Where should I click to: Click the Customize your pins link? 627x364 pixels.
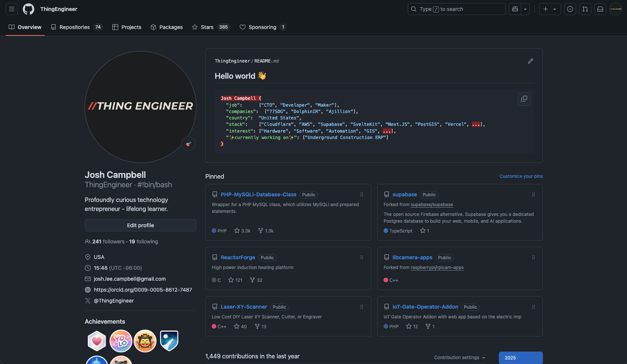(521, 176)
